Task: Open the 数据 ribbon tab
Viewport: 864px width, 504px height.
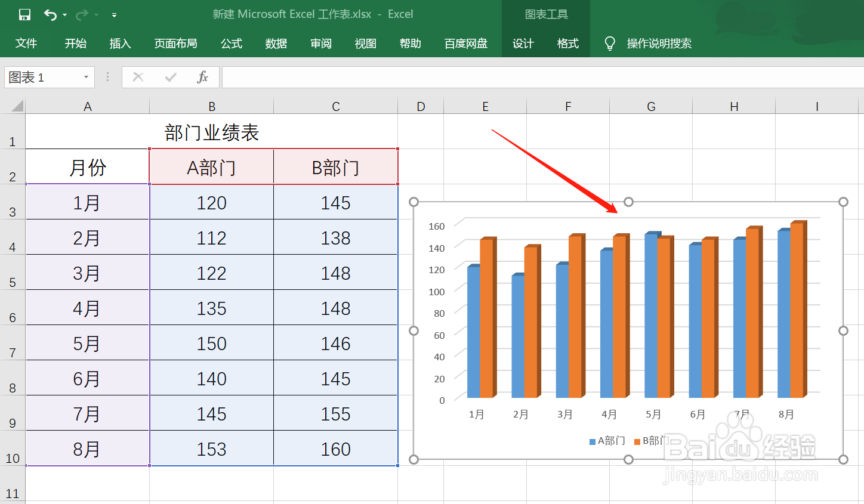Action: pyautogui.click(x=276, y=44)
